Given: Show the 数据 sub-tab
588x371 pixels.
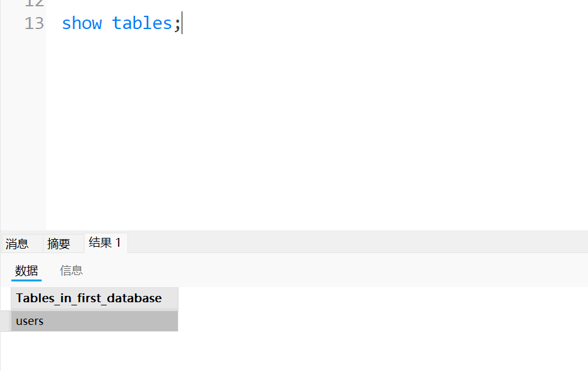Looking at the screenshot, I should [x=26, y=271].
